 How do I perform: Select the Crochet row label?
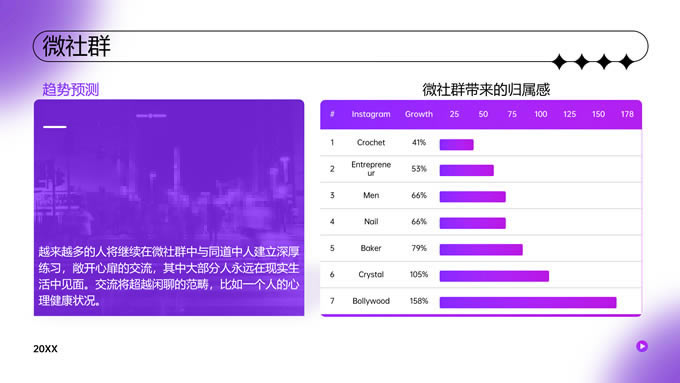(371, 142)
